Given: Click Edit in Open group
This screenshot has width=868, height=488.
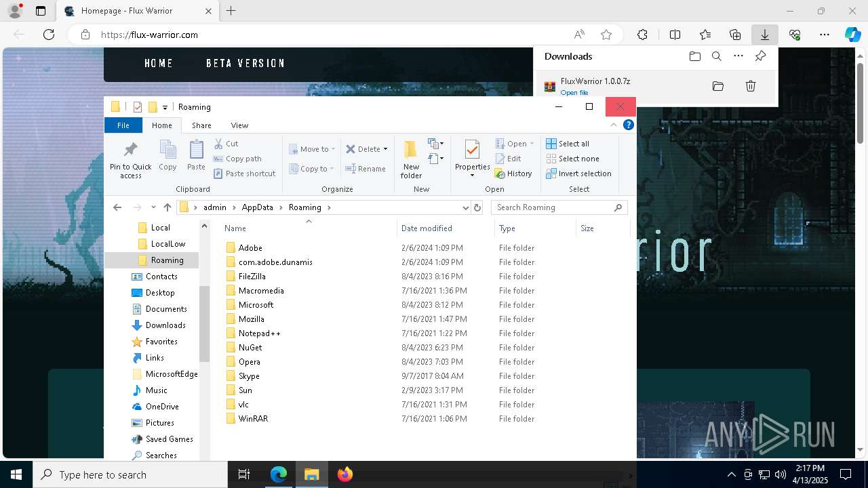Looking at the screenshot, I should [508, 159].
